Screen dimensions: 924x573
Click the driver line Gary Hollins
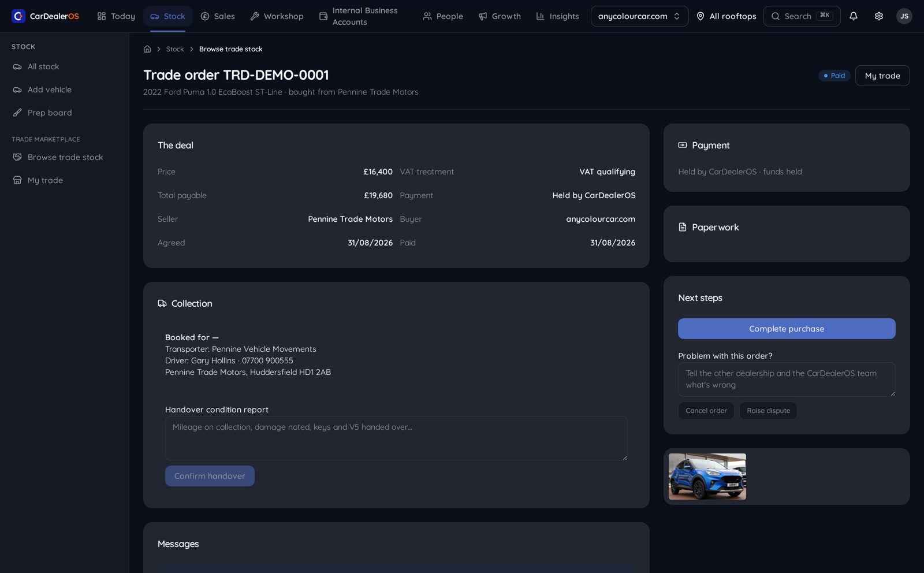tap(229, 360)
